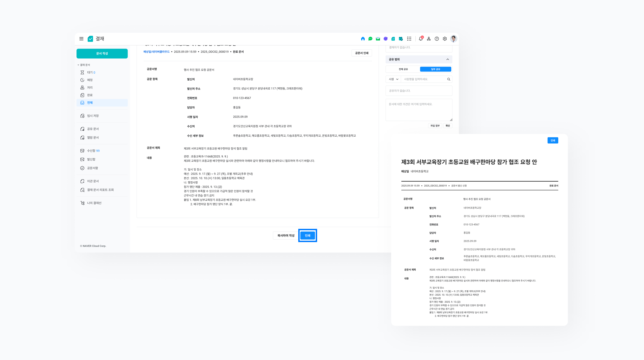Open the green message chat icon
The height and width of the screenshot is (360, 644).
370,39
